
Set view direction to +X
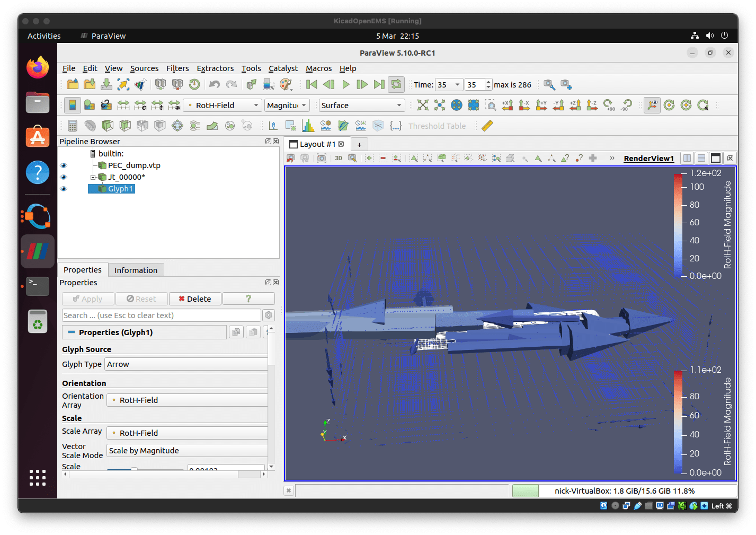[x=508, y=105]
